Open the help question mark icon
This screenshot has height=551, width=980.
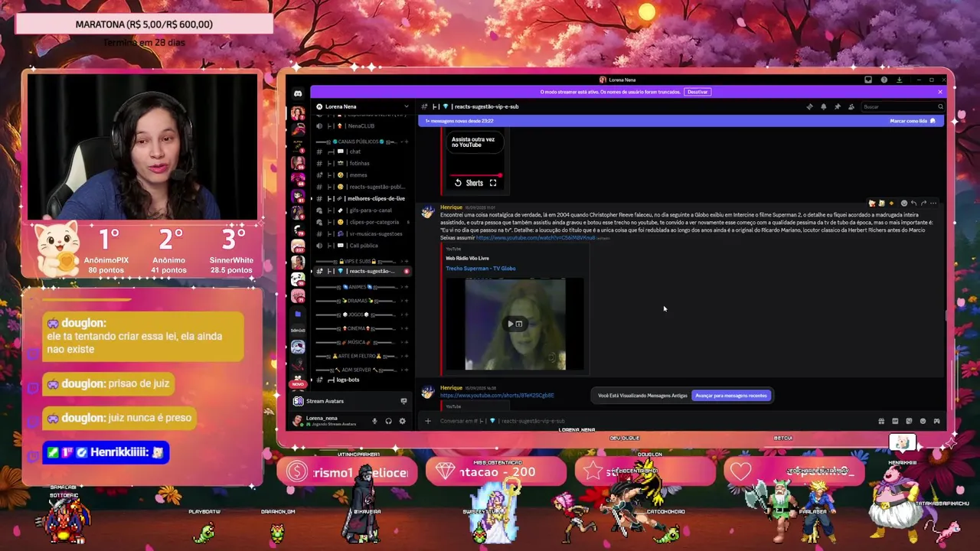coord(884,80)
